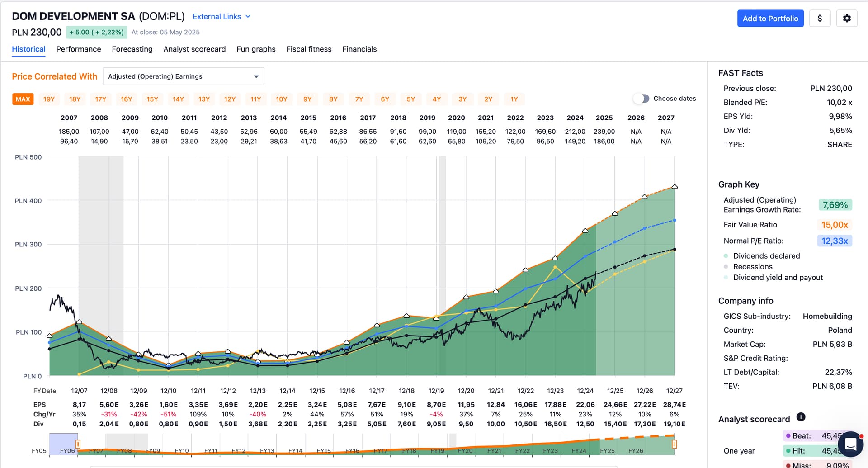Image resolution: width=868 pixels, height=468 pixels.
Task: Click the FY06 highlighted timeline region
Action: (x=63, y=444)
